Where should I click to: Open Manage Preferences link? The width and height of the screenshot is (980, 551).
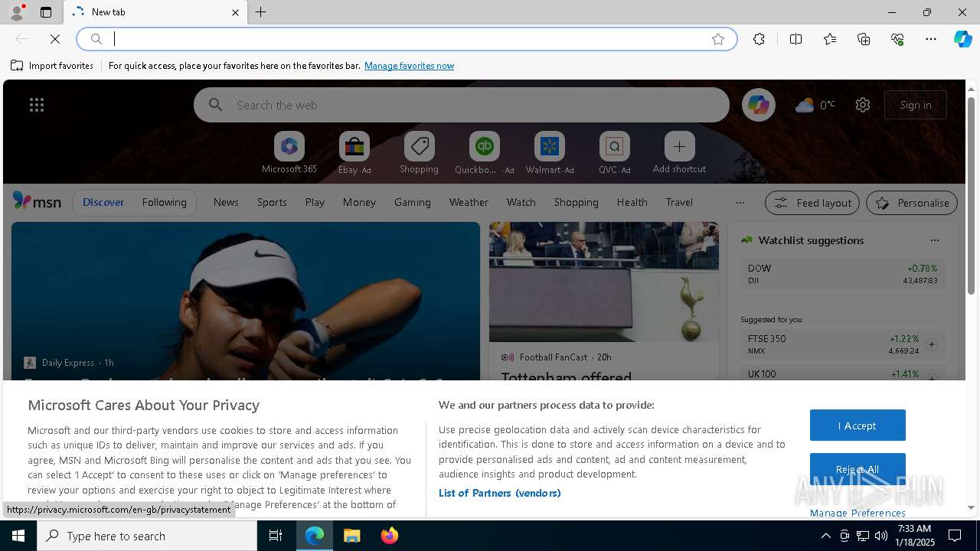(857, 513)
